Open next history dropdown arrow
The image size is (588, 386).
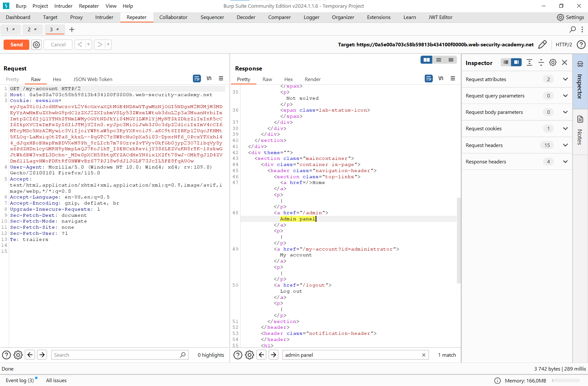pos(109,44)
